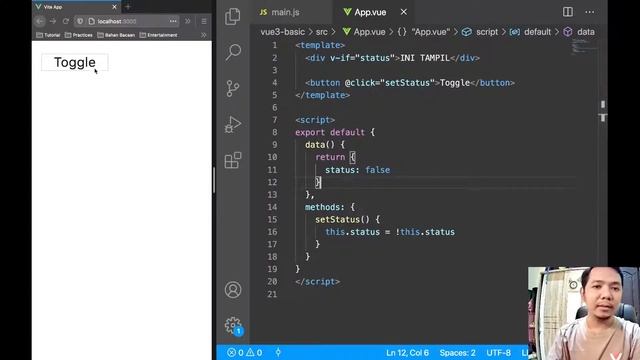Click the default breadcrumb segment
Screen dimensions: 640x360
(x=531, y=32)
